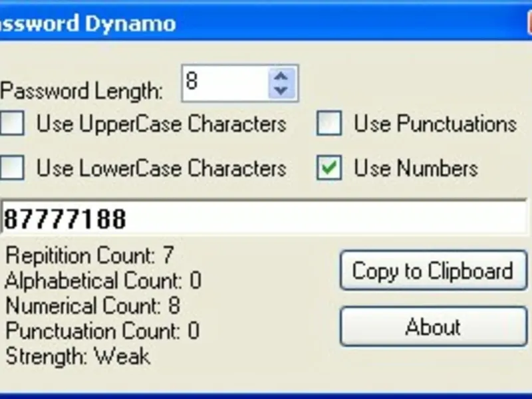Check the Use Punctuations box
Image resolution: width=532 pixels, height=399 pixels.
(329, 124)
